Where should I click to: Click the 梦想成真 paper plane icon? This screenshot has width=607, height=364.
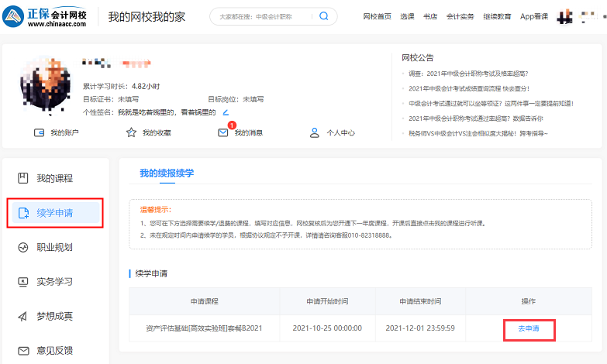tap(22, 317)
